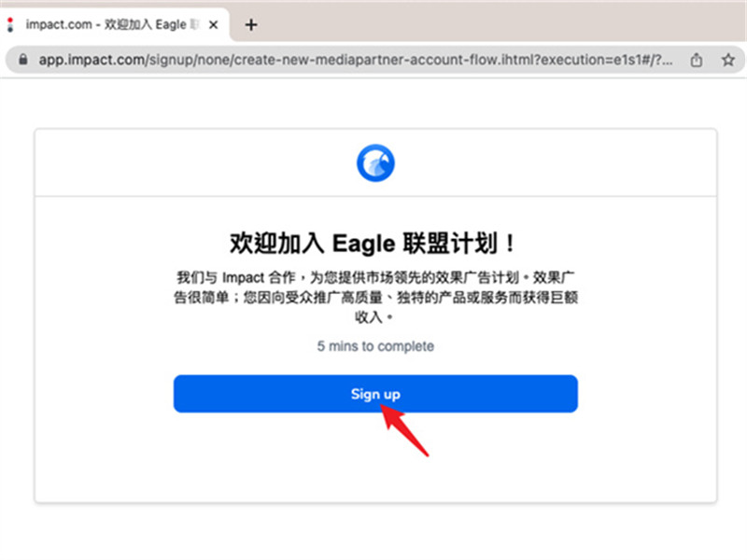
Task: Click the "5 mins to complete" text
Action: [375, 346]
